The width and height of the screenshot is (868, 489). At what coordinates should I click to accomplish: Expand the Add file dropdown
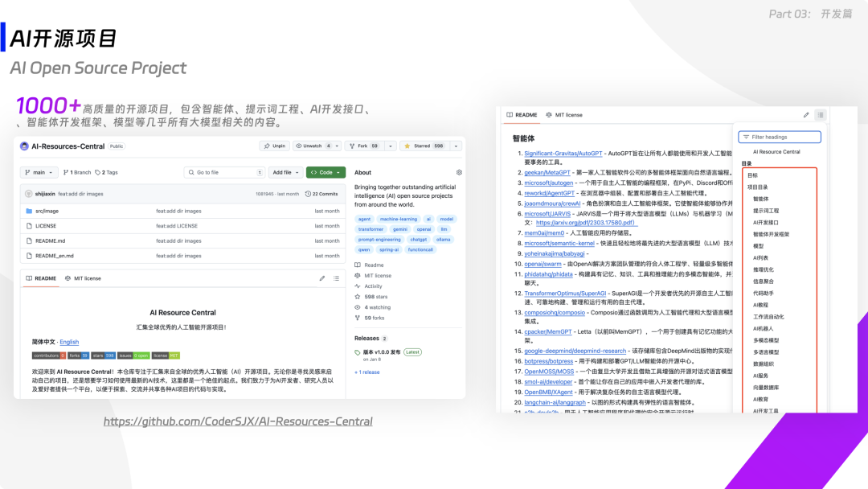pos(285,172)
